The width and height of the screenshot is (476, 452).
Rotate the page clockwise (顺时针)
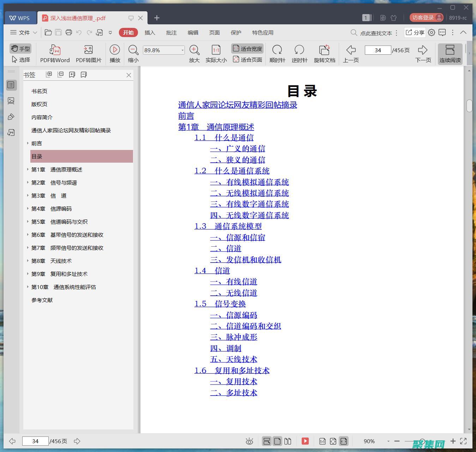[x=277, y=53]
